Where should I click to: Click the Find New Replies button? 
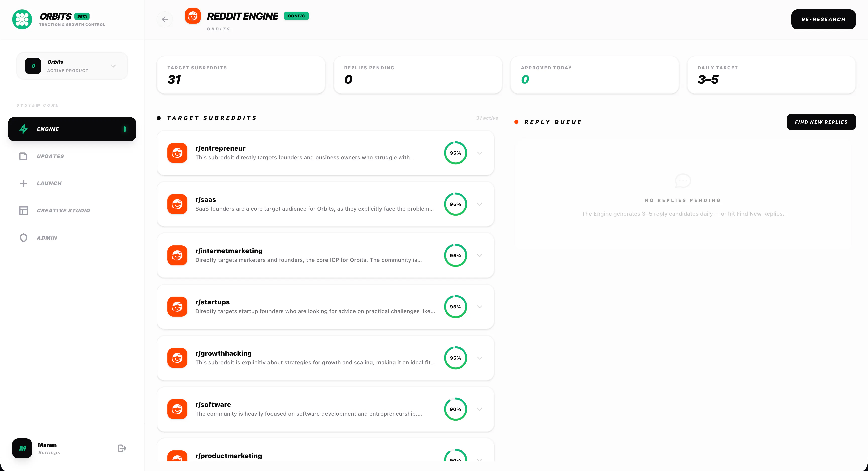pyautogui.click(x=821, y=122)
